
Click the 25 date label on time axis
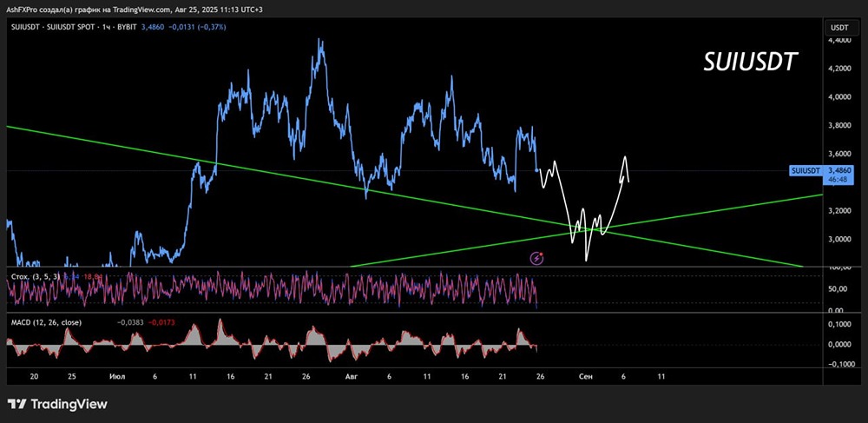(71, 376)
